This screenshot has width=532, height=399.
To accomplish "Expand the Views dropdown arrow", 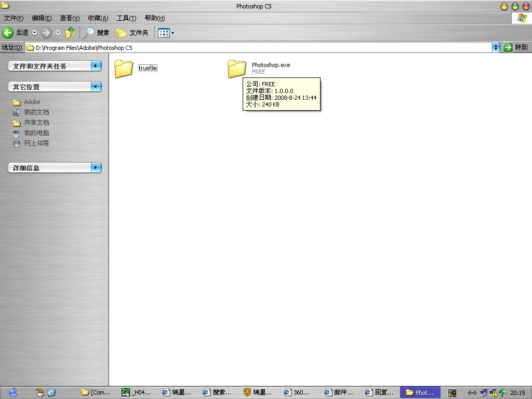I will click(172, 33).
